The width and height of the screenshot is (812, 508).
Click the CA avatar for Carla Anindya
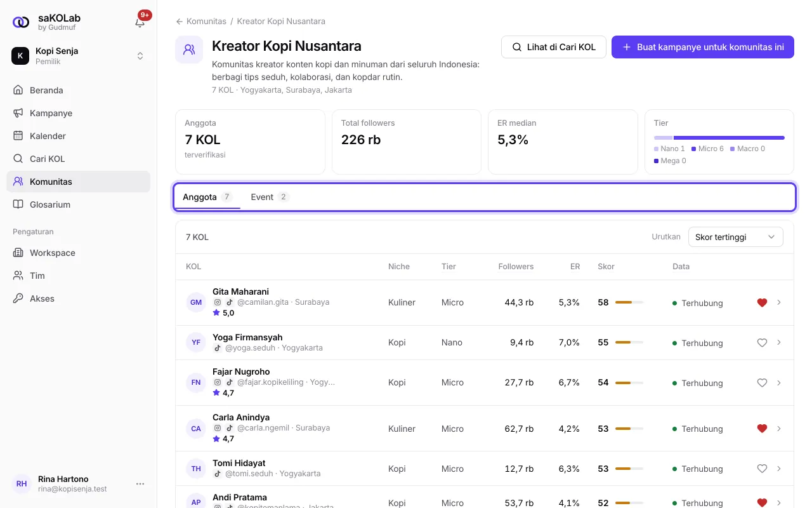pos(196,429)
